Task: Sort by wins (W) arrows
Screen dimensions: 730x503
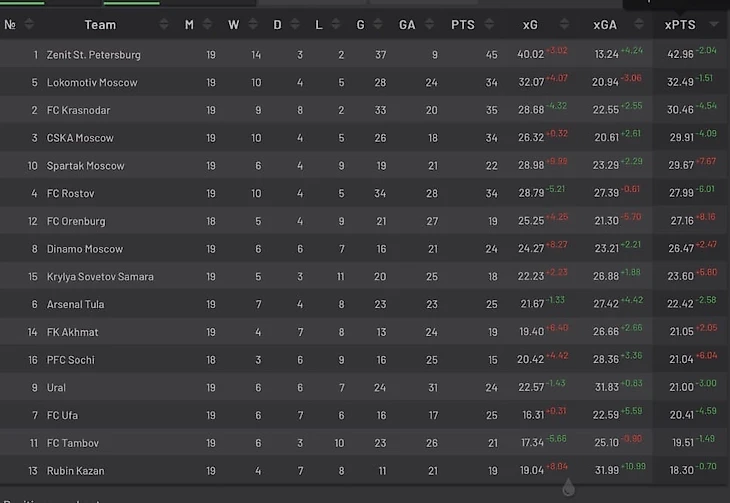Action: (253, 24)
